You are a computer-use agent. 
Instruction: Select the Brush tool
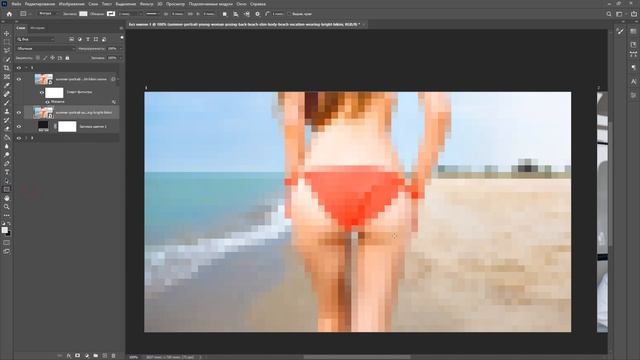point(7,102)
